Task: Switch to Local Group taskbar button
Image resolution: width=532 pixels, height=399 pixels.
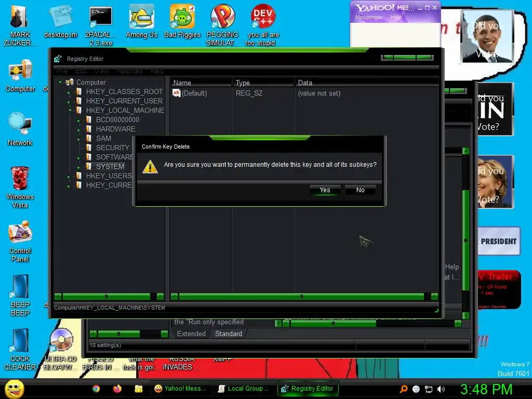Action: [244, 389]
